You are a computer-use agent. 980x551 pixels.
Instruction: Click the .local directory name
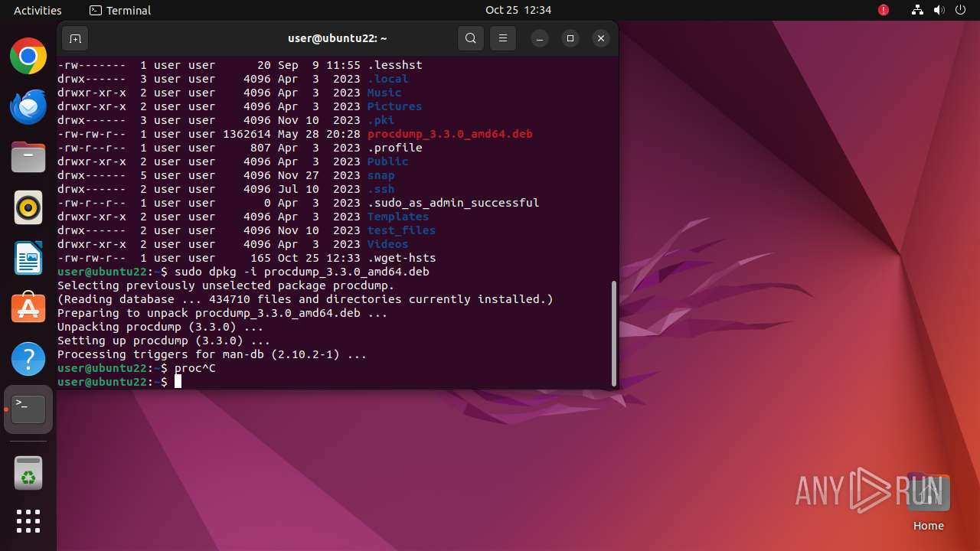coord(388,79)
